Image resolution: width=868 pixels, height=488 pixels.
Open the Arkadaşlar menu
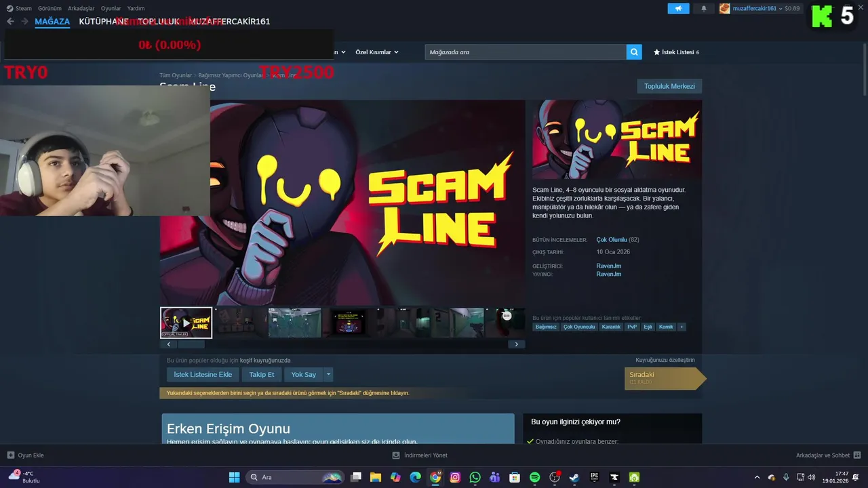pyautogui.click(x=81, y=8)
